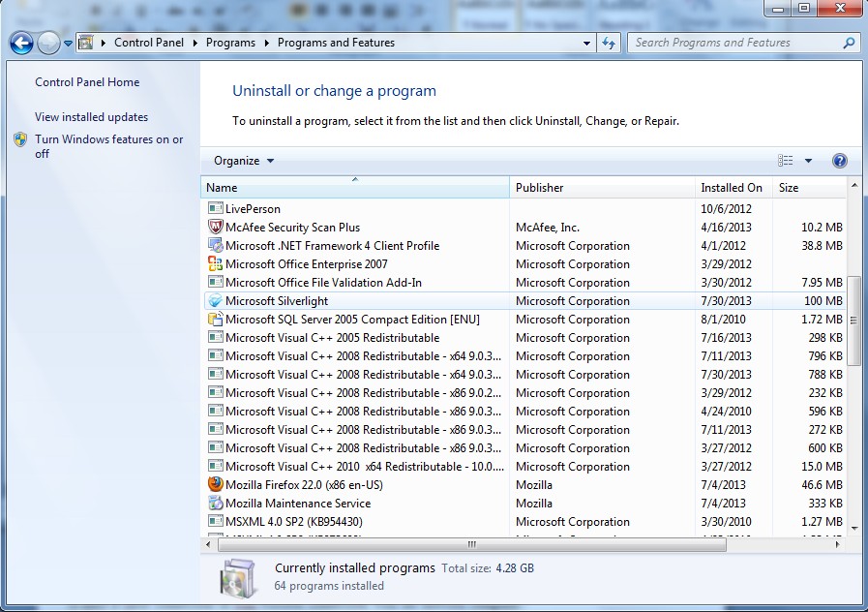Screen dimensions: 868x612
Task: Click the Control Panel icon in address bar
Action: point(86,43)
